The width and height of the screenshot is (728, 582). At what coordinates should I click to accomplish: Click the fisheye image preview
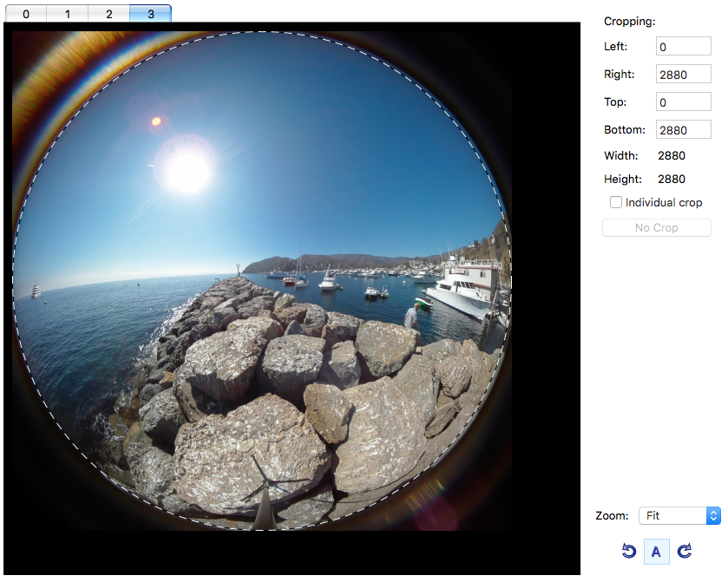(x=262, y=281)
